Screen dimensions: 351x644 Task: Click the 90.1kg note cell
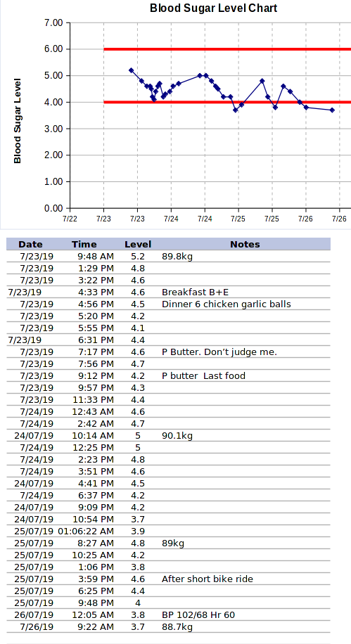[177, 435]
